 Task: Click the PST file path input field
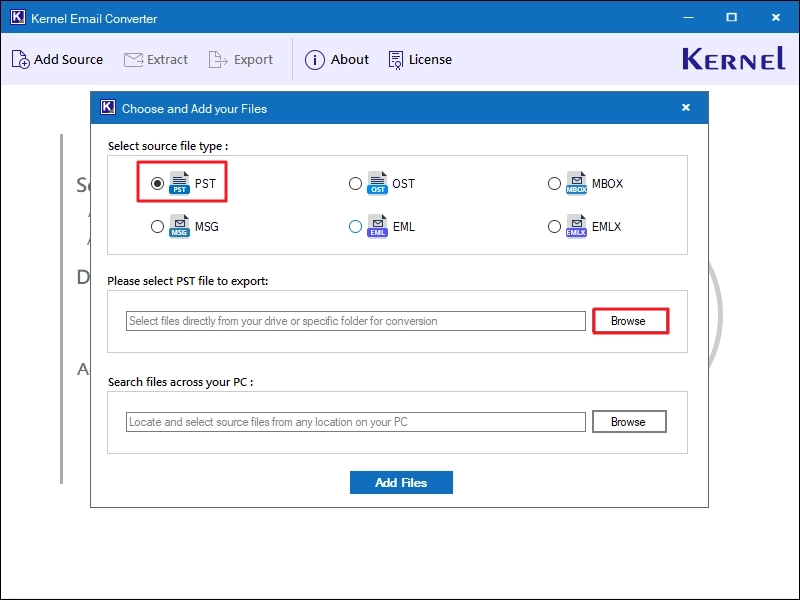pyautogui.click(x=356, y=321)
